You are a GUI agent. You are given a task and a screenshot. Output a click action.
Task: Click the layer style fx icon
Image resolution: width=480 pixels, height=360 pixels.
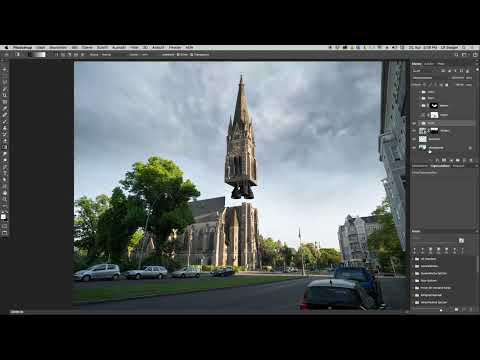point(437,160)
